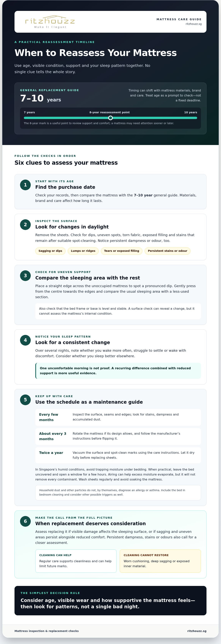Click the Cleaning can help card
221x644 pixels.
[76, 561]
